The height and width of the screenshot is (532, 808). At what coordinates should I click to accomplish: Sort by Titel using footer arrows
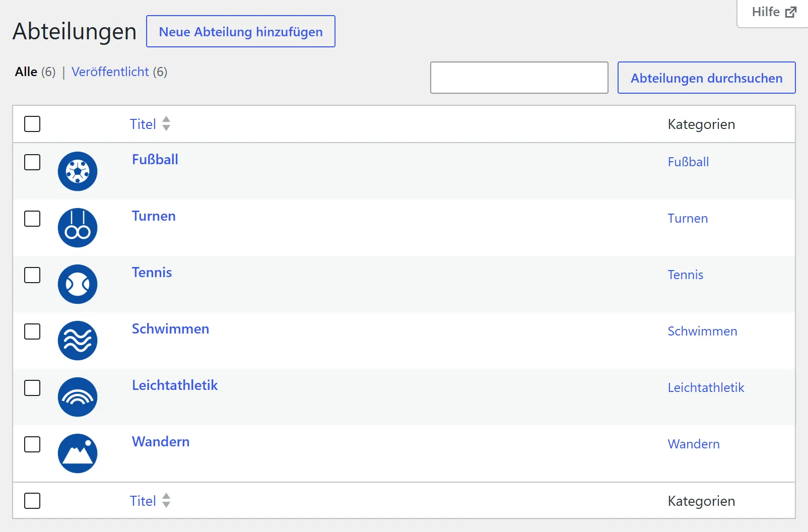(166, 501)
